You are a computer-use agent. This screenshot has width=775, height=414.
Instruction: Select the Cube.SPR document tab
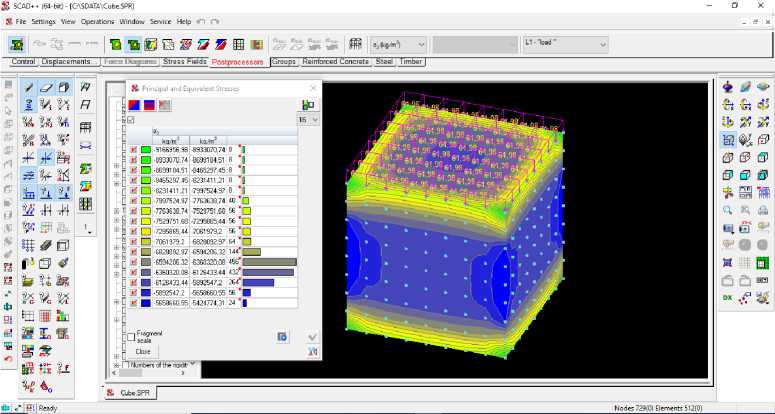pyautogui.click(x=131, y=393)
